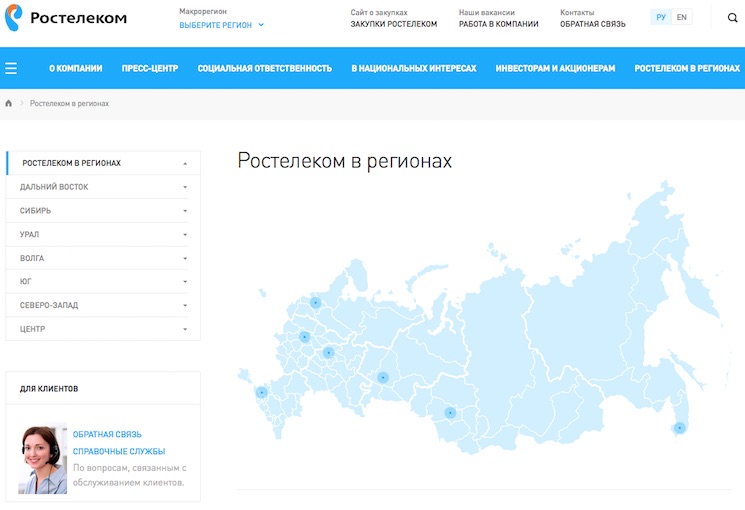The image size is (745, 510).
Task: Click the Far East marker near Vladivostok
Action: pos(680,428)
